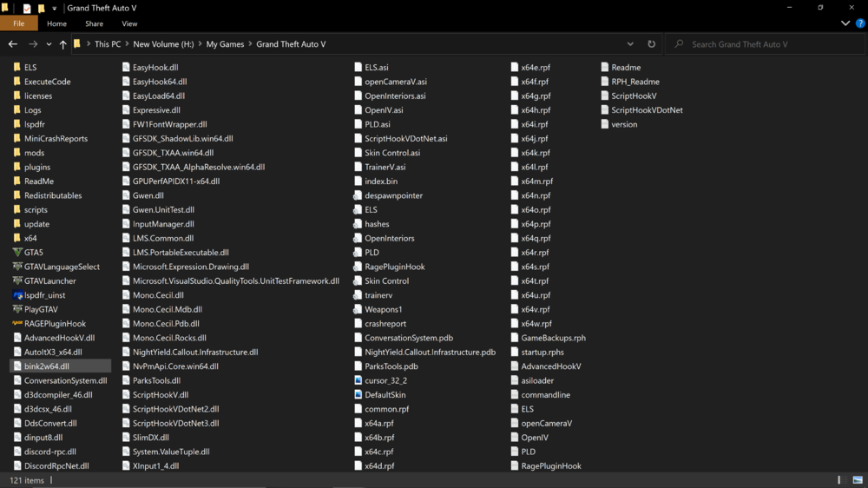The height and width of the screenshot is (488, 868).
Task: Click the trainerv configuration file icon
Action: coord(358,295)
